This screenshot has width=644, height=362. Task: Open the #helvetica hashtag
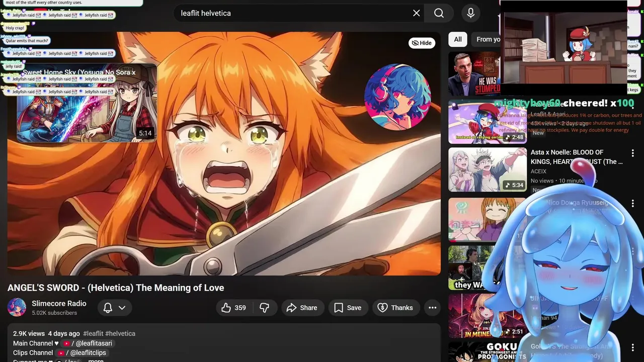click(120, 333)
